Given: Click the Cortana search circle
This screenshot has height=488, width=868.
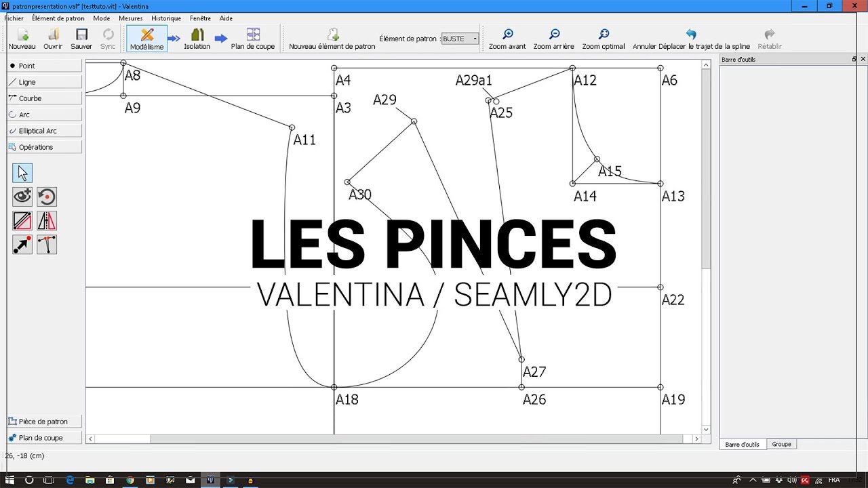Looking at the screenshot, I should [x=29, y=480].
